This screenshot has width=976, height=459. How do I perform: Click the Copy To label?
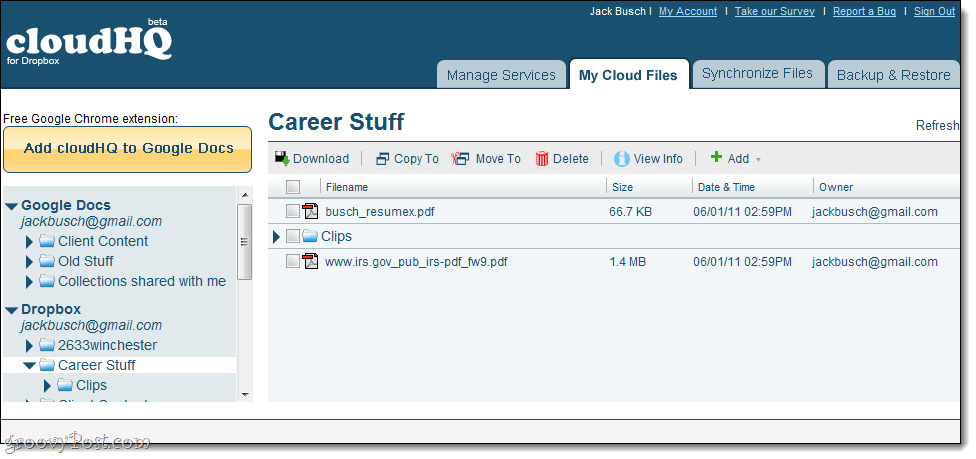(416, 159)
